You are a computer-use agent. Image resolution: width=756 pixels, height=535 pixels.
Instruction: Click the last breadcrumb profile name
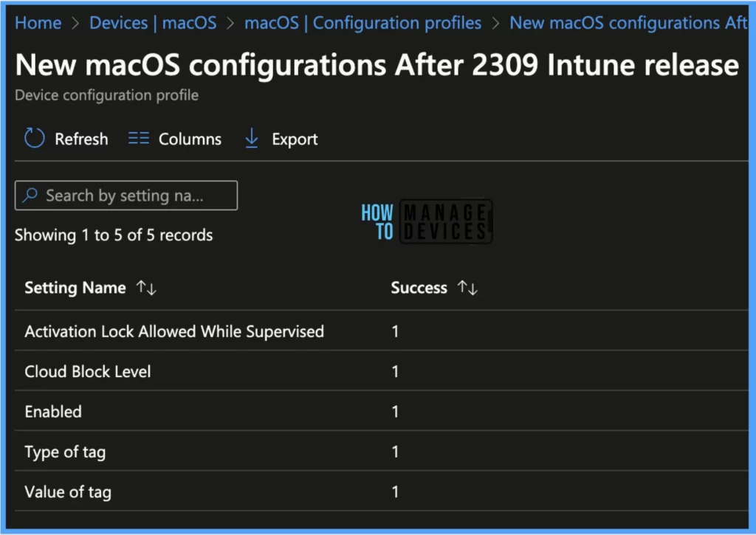[629, 23]
